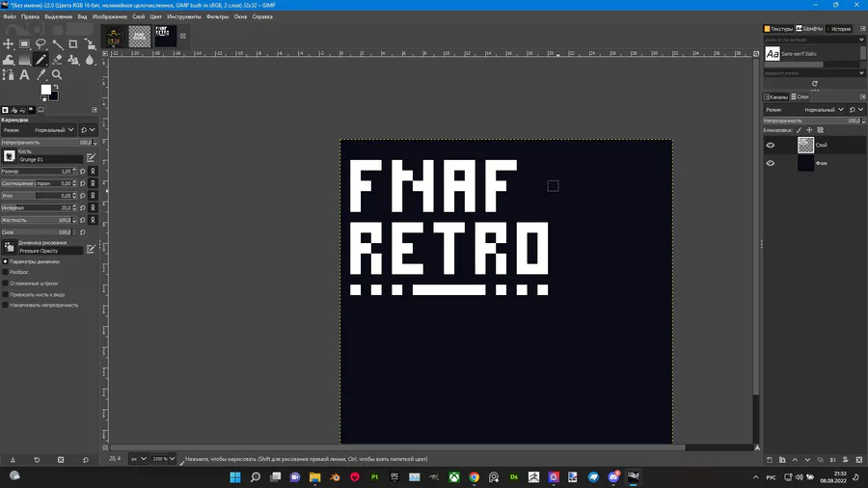868x488 pixels.
Task: Select the Warp Transform tool
Action: (9, 59)
